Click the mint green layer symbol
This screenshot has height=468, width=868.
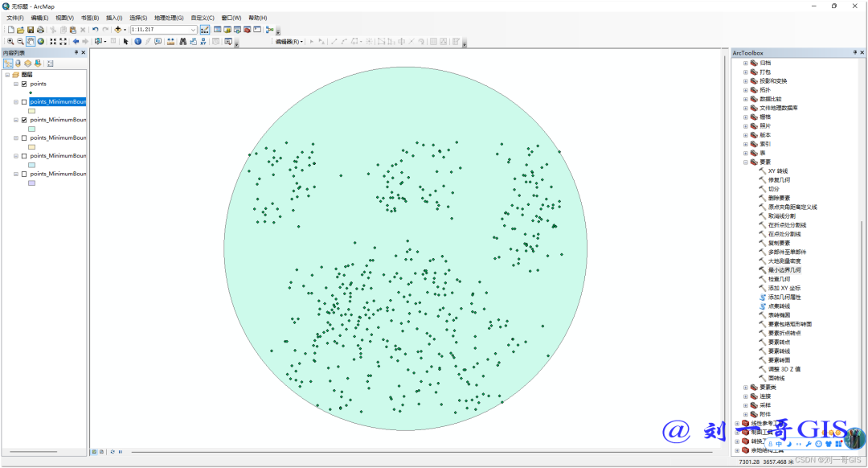31,129
